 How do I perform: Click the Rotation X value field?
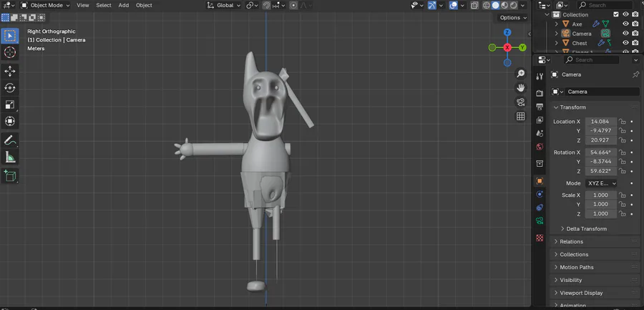(601, 152)
